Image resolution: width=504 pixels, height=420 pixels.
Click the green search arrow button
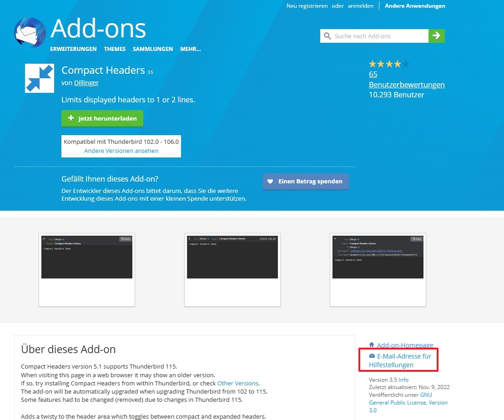pyautogui.click(x=437, y=35)
